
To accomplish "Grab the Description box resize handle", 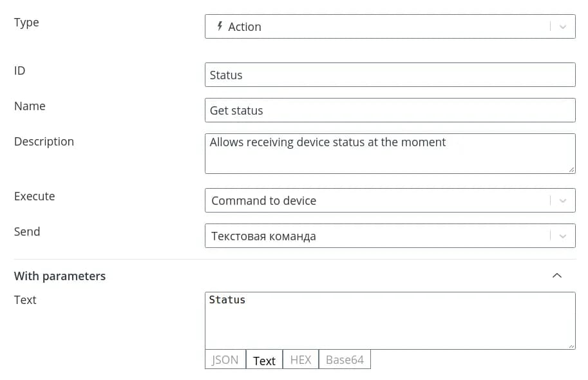I will pos(572,170).
